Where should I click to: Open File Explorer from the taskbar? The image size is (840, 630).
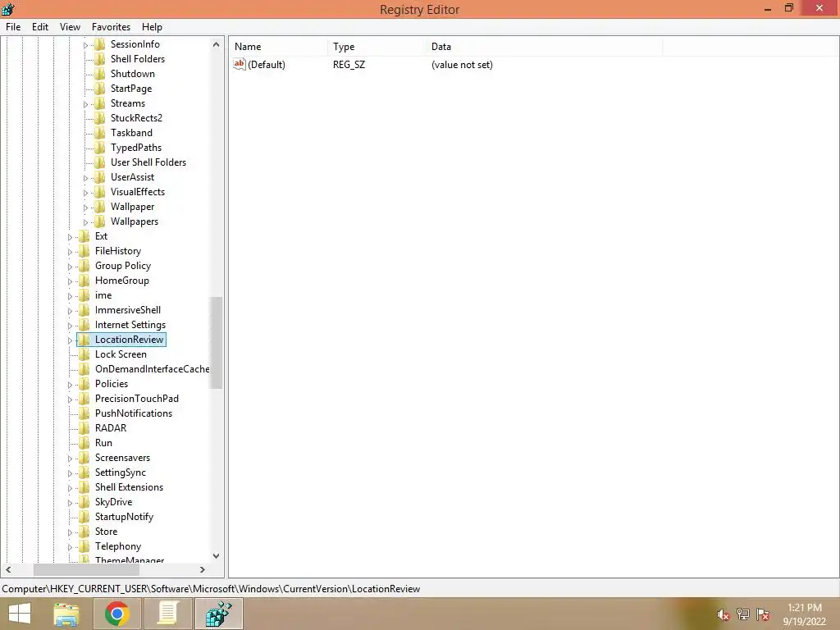tap(66, 614)
